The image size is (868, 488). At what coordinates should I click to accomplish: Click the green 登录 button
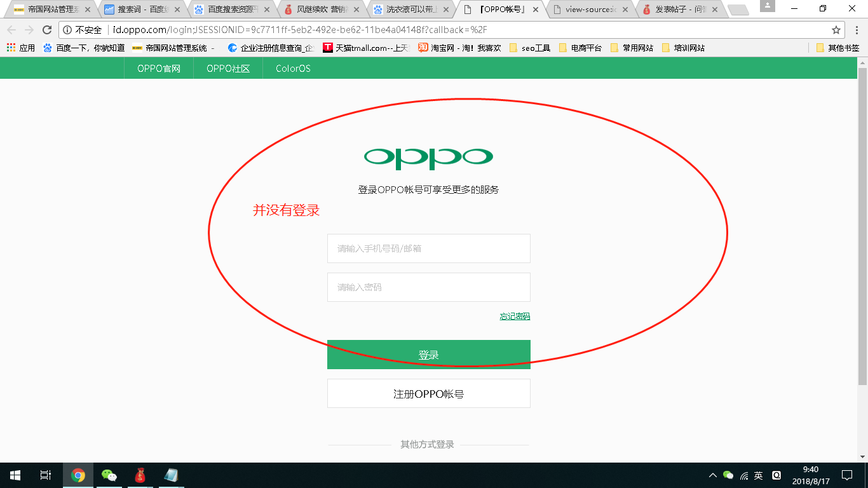pyautogui.click(x=428, y=354)
